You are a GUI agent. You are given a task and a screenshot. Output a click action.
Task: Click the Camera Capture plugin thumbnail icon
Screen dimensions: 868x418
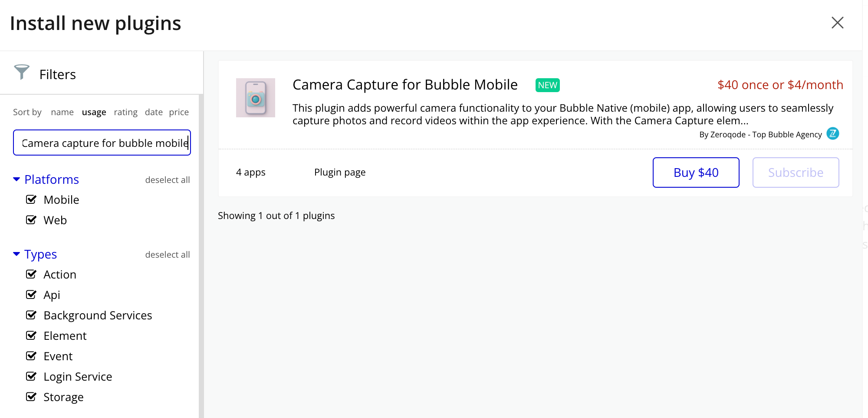(255, 98)
